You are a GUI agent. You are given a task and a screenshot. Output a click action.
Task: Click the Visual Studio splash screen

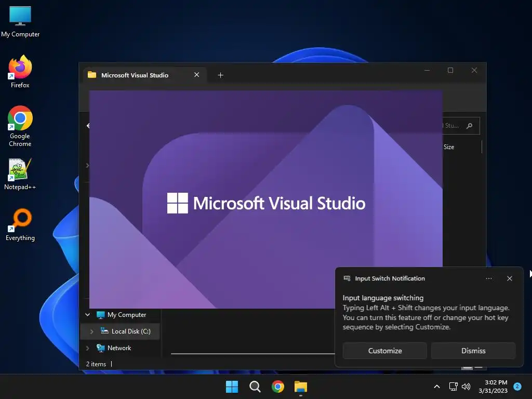[265, 199]
